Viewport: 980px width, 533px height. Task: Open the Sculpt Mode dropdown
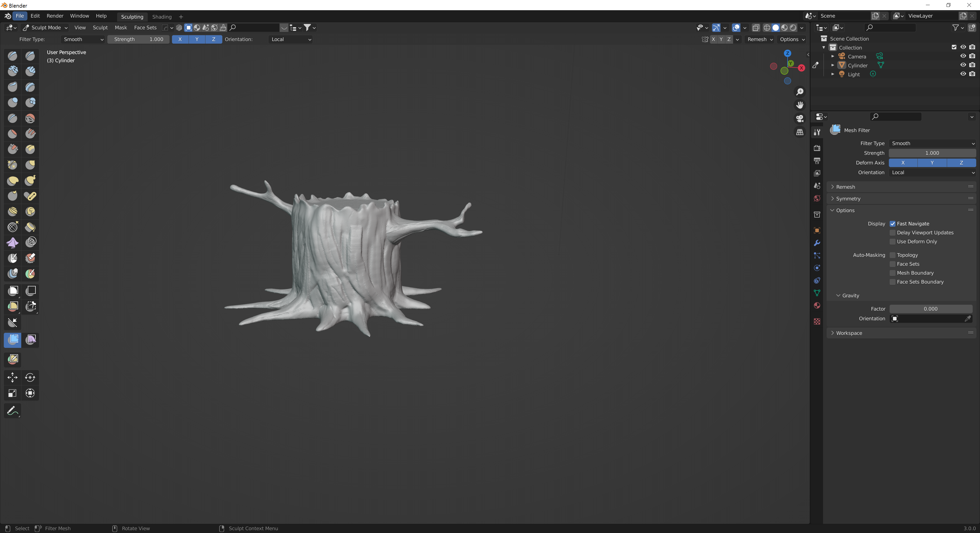click(45, 27)
